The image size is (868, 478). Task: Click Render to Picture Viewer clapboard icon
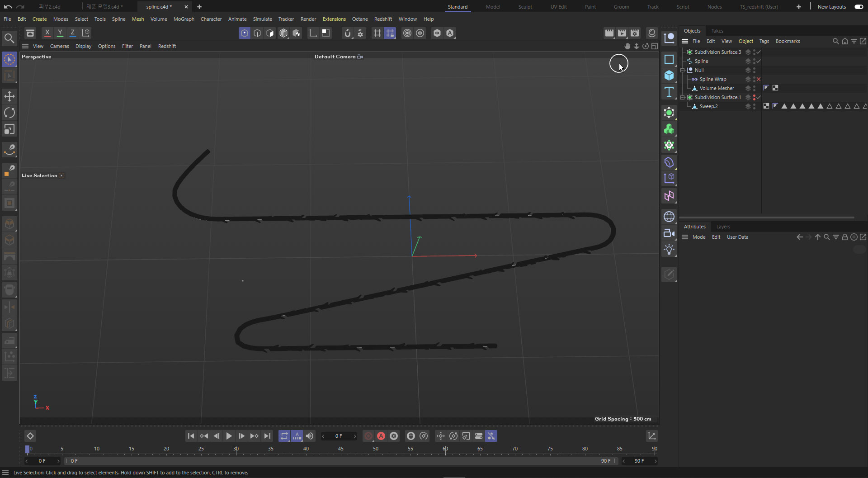click(x=622, y=33)
